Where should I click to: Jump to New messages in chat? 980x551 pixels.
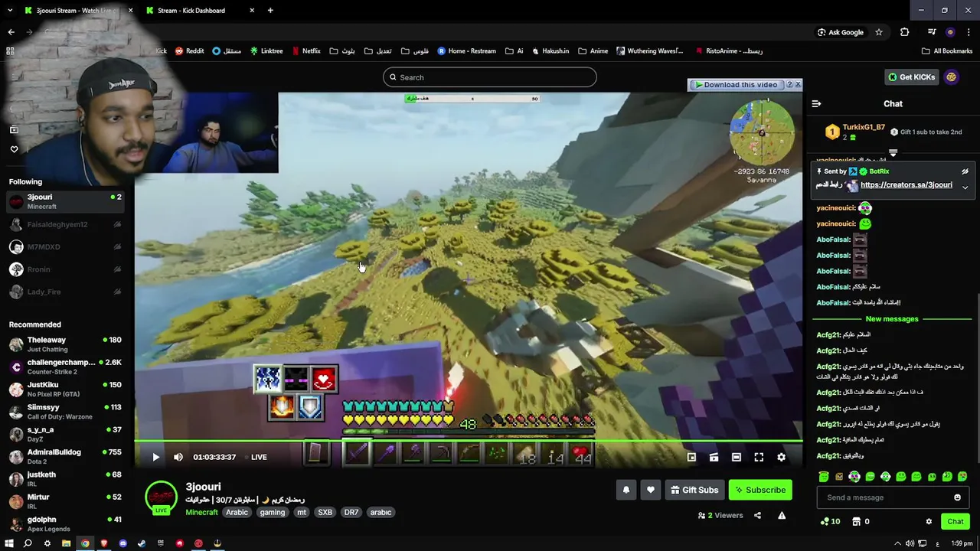coord(891,319)
